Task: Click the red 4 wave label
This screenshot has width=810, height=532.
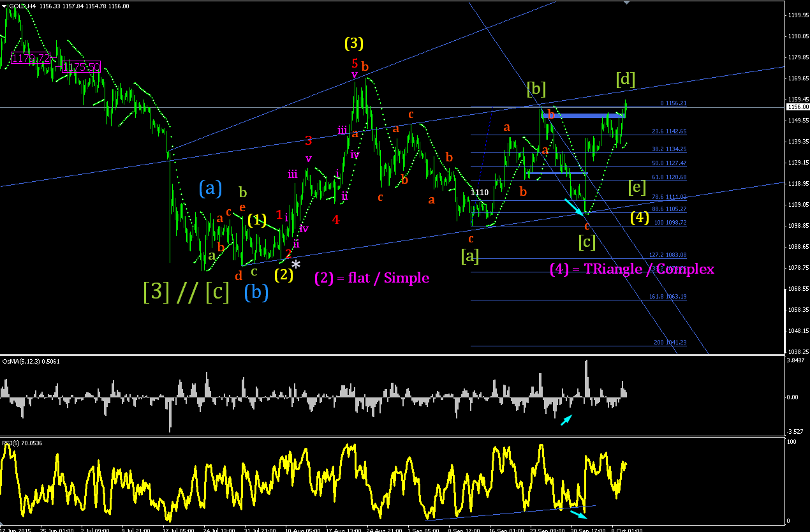Action: (x=335, y=220)
